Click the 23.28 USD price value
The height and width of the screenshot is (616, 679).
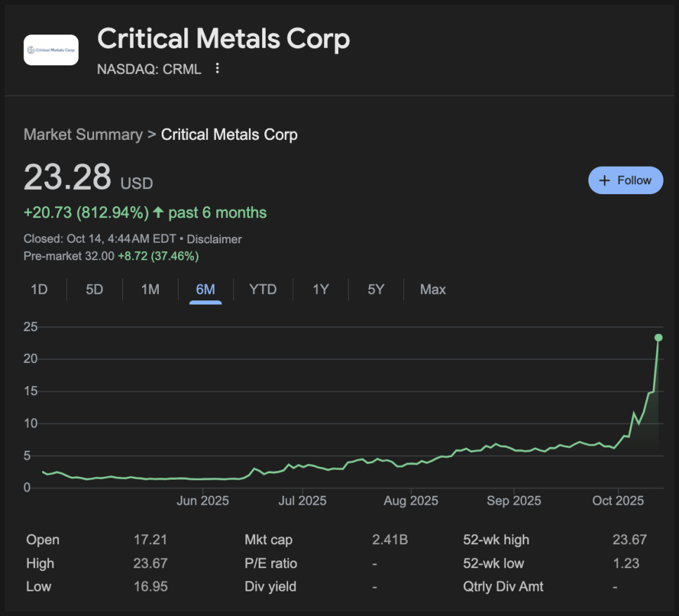coord(67,177)
